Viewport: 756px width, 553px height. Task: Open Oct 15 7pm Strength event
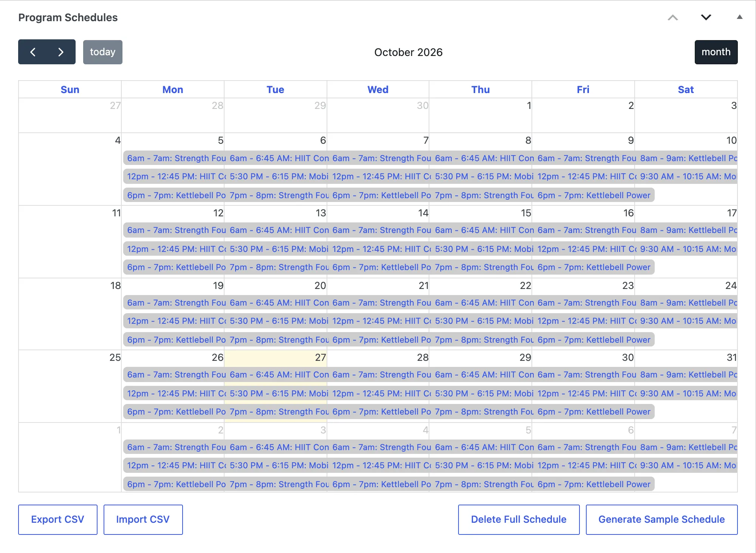click(483, 267)
